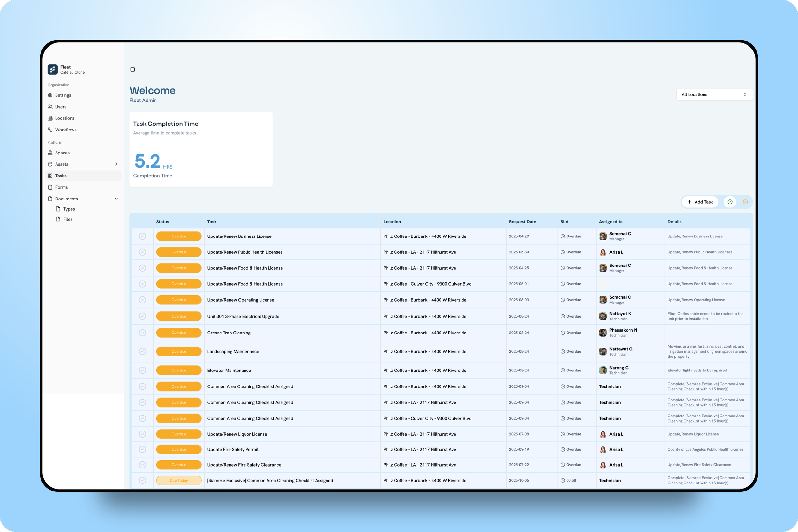
Task: Go to Spaces in the sidebar
Action: pos(63,153)
